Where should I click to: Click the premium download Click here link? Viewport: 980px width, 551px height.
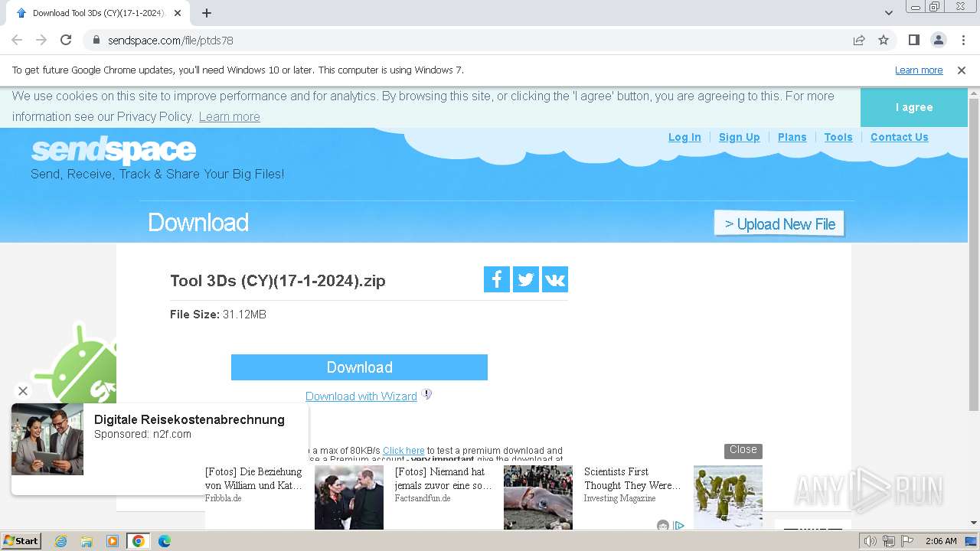403,451
